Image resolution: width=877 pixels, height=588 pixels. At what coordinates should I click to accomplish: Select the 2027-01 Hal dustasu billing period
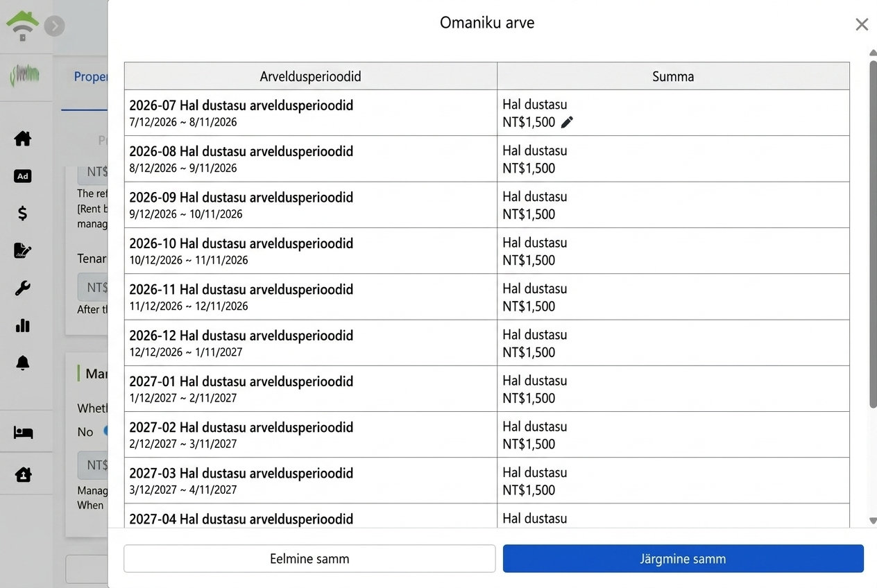241,381
